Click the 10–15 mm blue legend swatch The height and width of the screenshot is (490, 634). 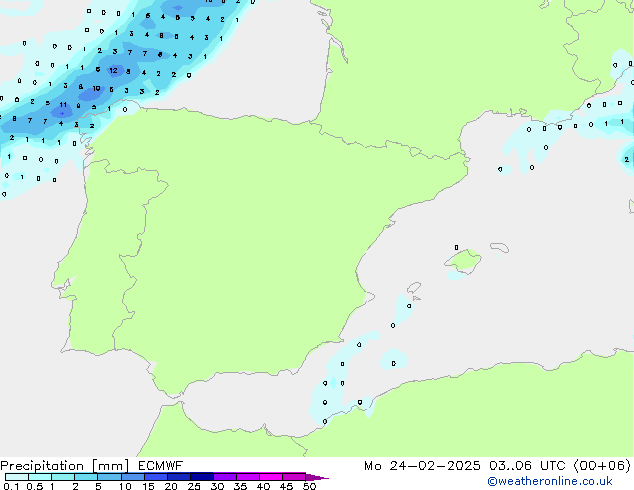[x=132, y=477]
